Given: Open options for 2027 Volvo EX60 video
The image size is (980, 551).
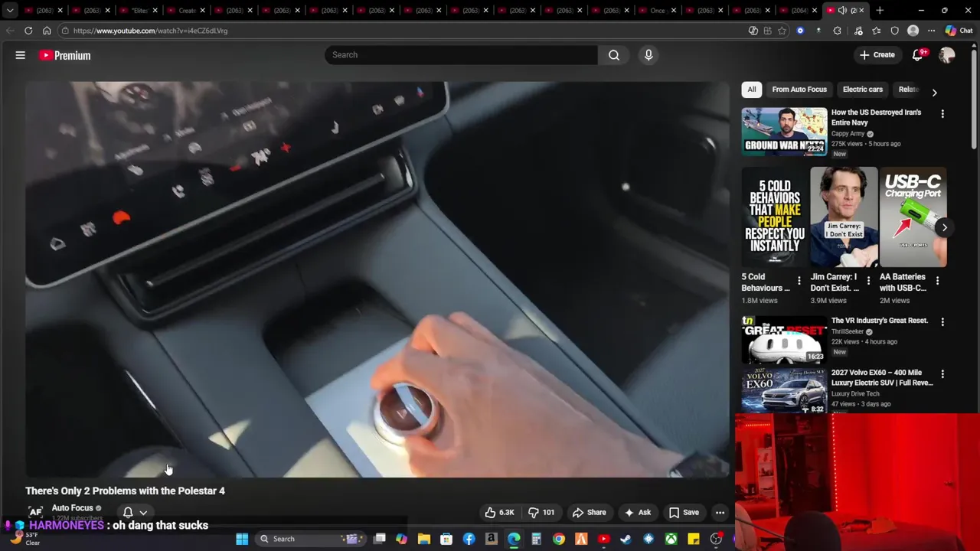Looking at the screenshot, I should point(942,374).
